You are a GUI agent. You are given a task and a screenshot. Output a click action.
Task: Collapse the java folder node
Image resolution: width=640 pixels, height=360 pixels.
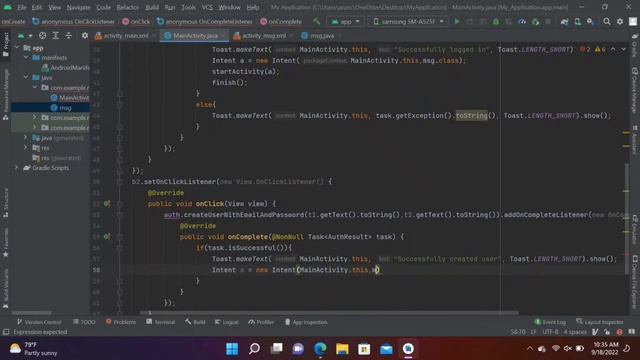pos(26,77)
